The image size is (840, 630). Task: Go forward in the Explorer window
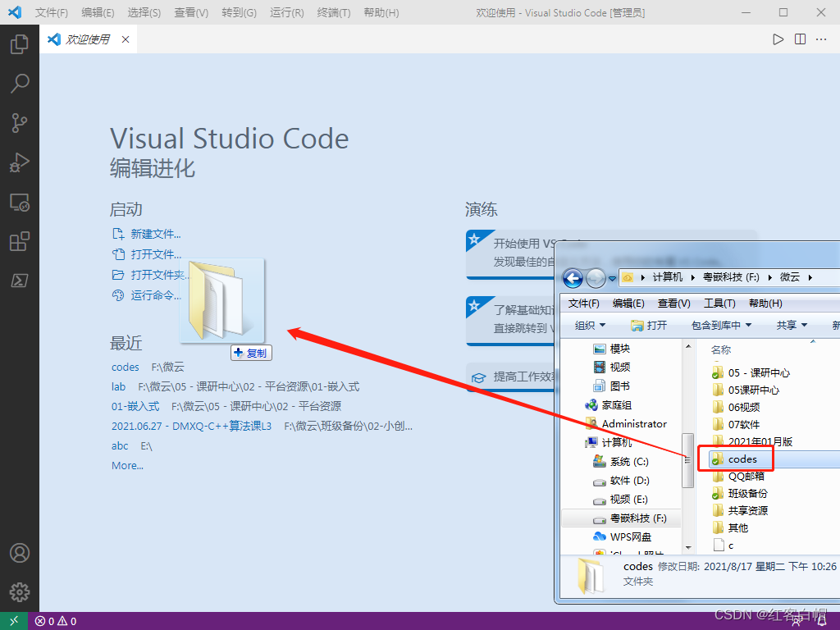596,278
